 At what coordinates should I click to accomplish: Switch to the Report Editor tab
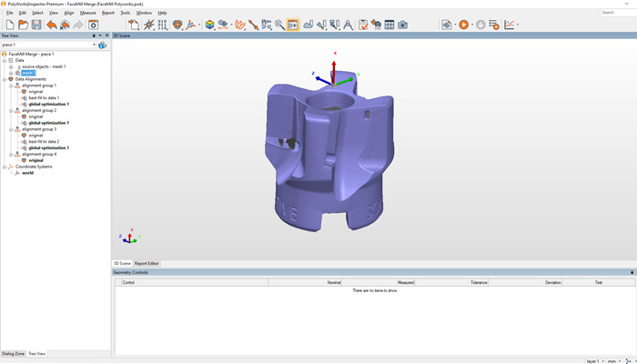(147, 263)
